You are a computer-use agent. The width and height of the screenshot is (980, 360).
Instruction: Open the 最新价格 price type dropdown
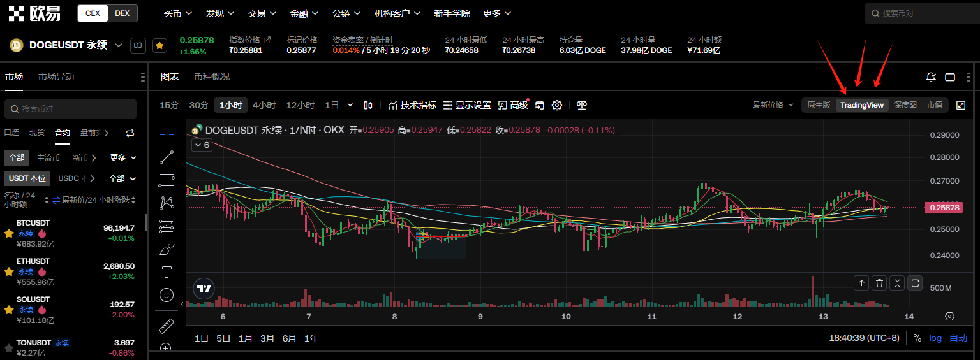773,105
